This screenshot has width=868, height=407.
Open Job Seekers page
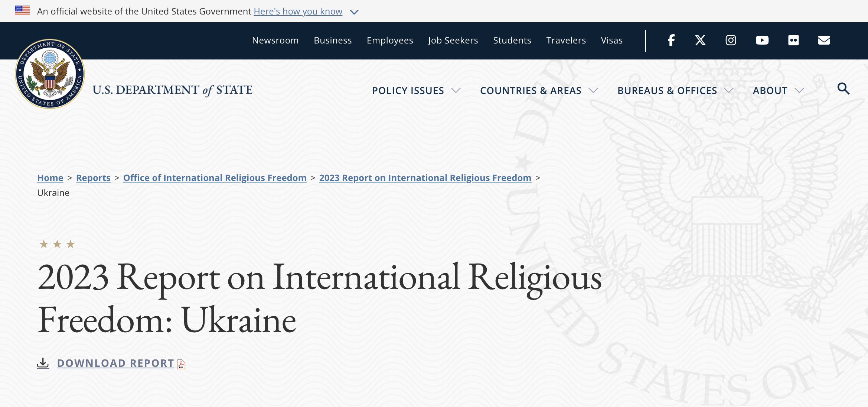(453, 40)
